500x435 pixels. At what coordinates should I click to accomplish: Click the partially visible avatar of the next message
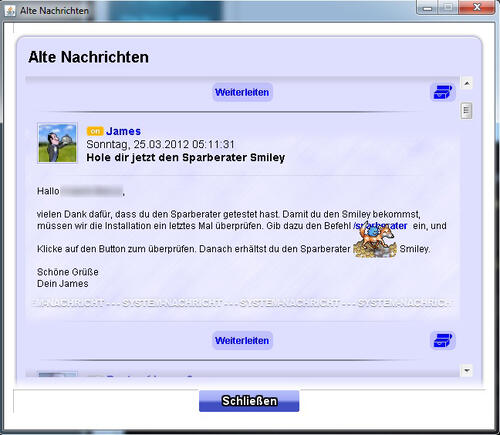click(x=57, y=375)
